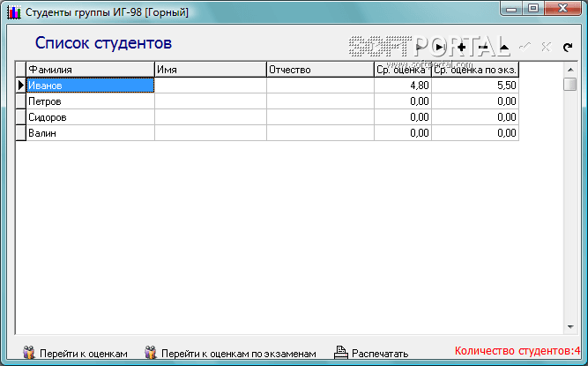Add a new student record with plus icon
Screen dimensions: 588x366
click(462, 48)
